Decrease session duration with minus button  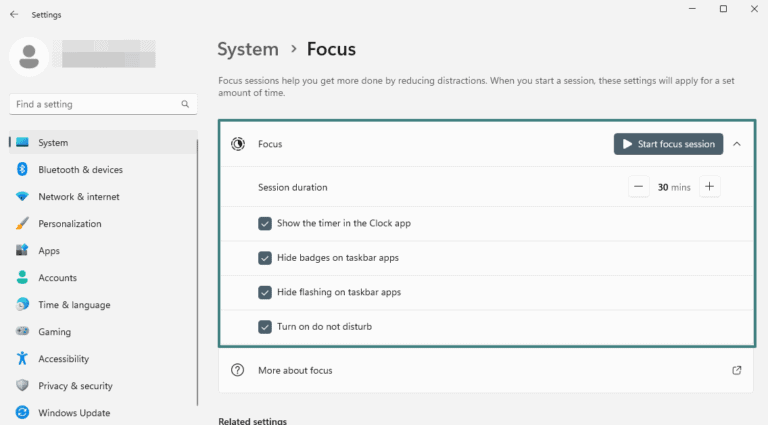coord(639,187)
